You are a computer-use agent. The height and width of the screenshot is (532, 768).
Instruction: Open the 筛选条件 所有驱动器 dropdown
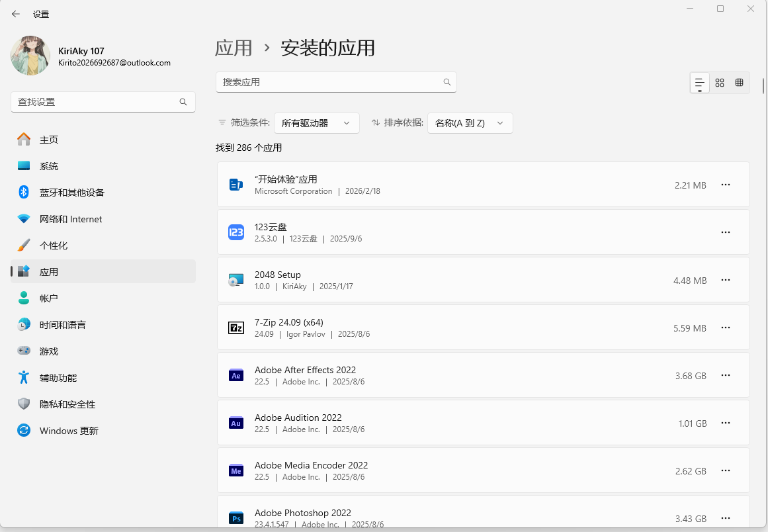tap(316, 123)
